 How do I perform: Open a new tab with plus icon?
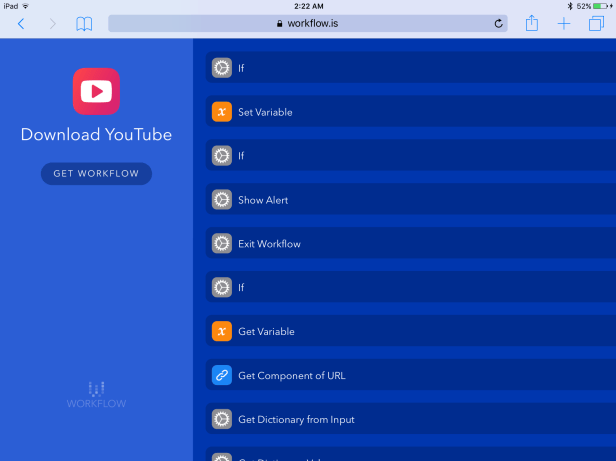pyautogui.click(x=564, y=23)
